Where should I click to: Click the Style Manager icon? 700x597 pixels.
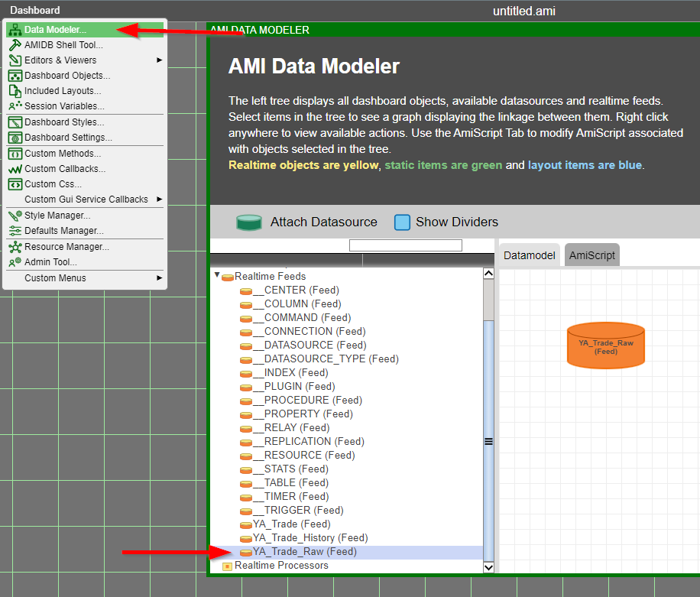15,216
